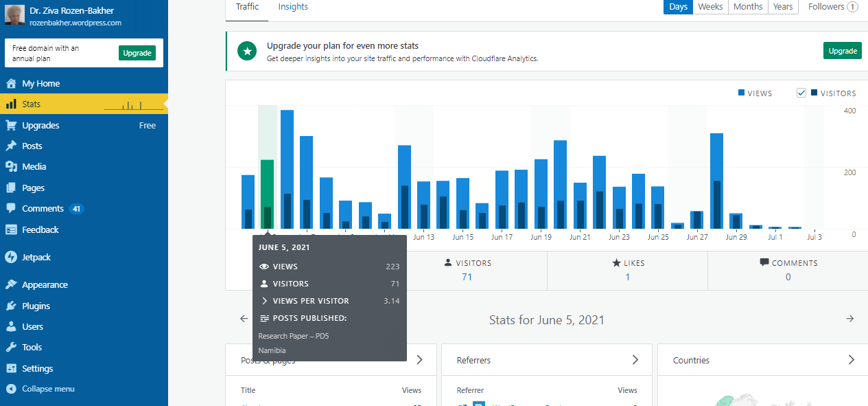Click the Plugins plug icon
The width and height of the screenshot is (868, 406).
11,306
